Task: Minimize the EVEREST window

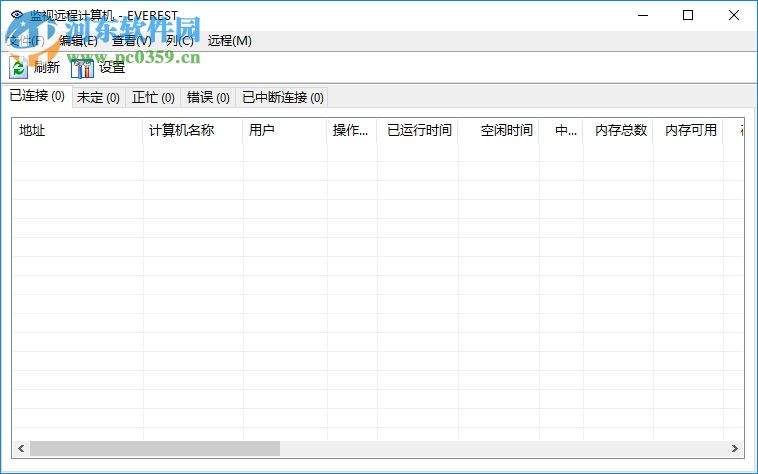Action: pos(643,15)
